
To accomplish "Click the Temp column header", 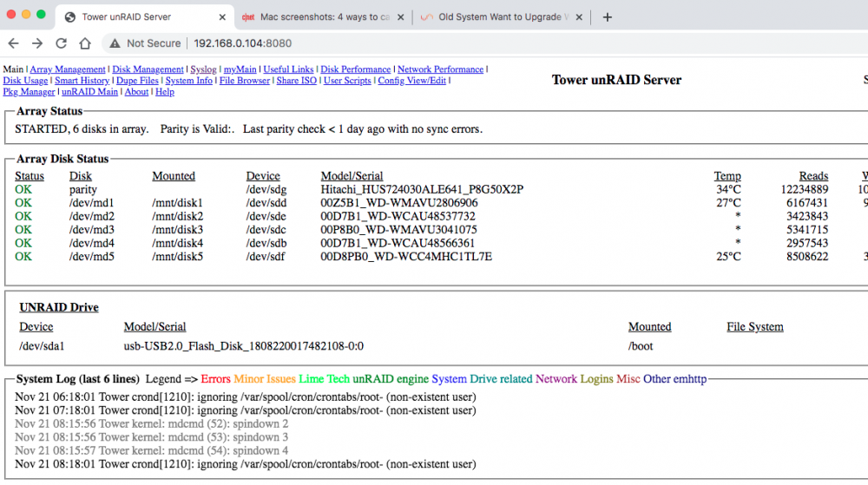I will [x=727, y=176].
